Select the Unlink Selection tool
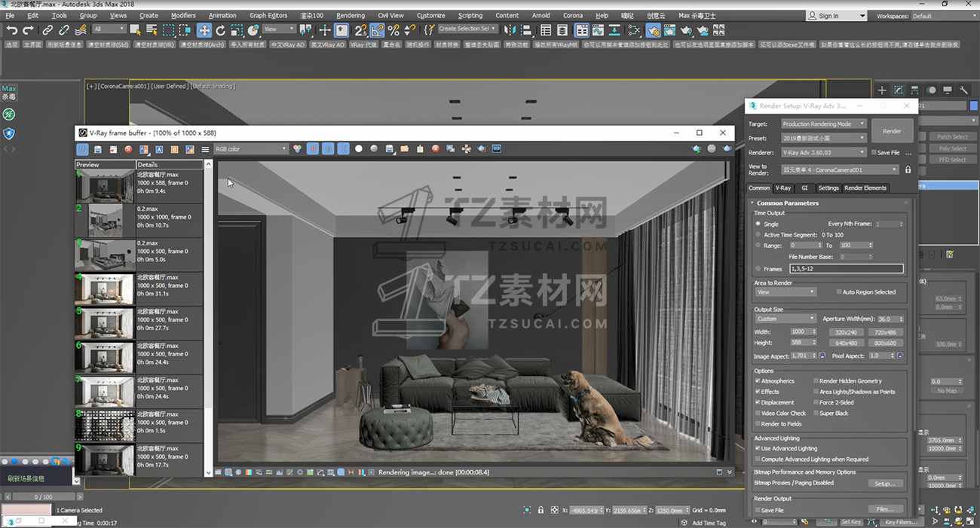The image size is (980, 528). (64, 30)
